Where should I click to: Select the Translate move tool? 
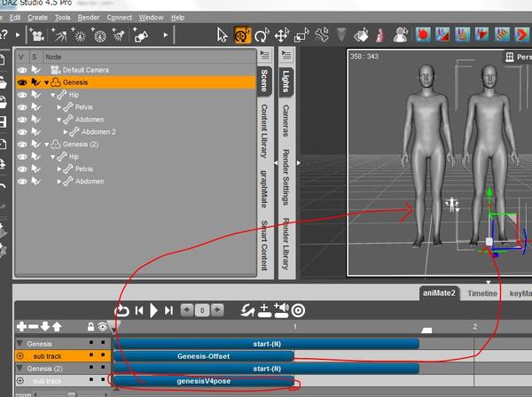pyautogui.click(x=282, y=35)
